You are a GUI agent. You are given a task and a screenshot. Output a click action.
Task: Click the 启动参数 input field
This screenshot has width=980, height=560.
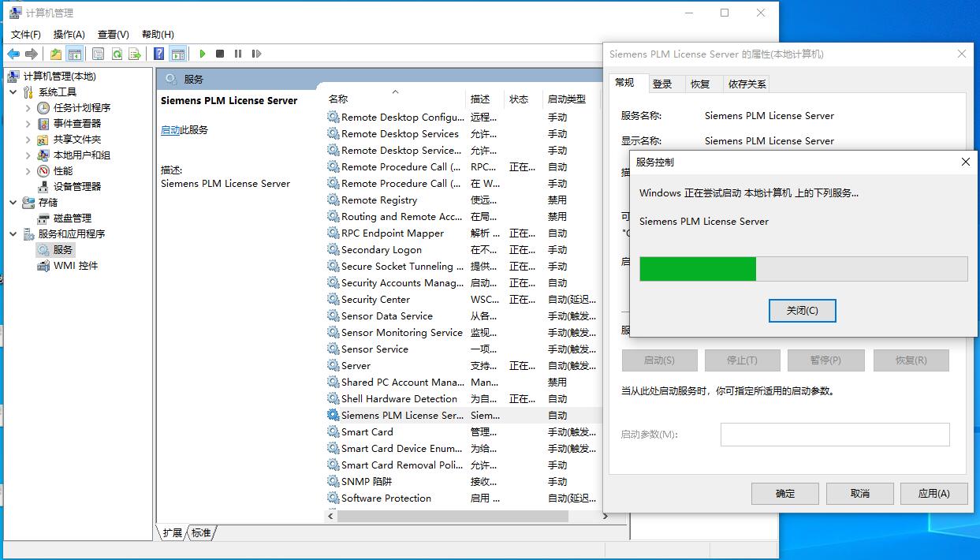(x=834, y=435)
